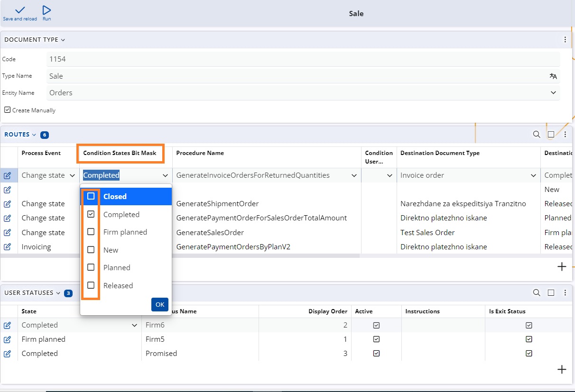Screen dimensions: 575x392
Task: Click the Type Name field showing Sale
Action: tap(304, 76)
